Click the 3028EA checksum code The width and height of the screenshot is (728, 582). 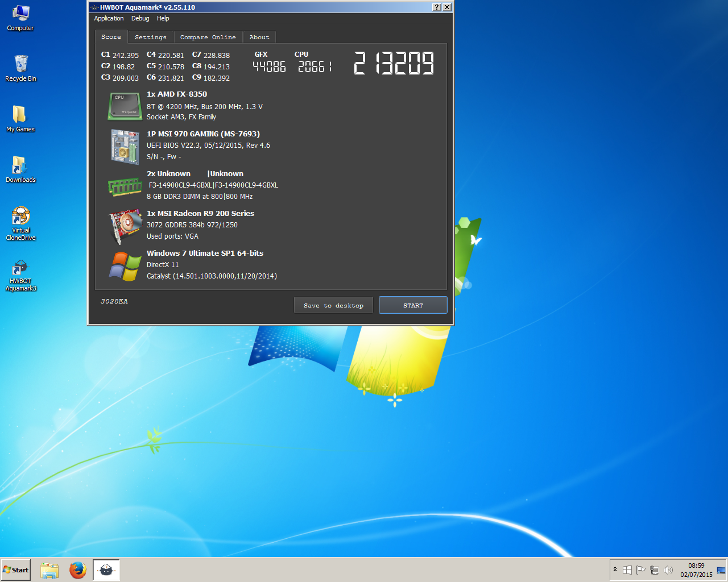(x=114, y=301)
